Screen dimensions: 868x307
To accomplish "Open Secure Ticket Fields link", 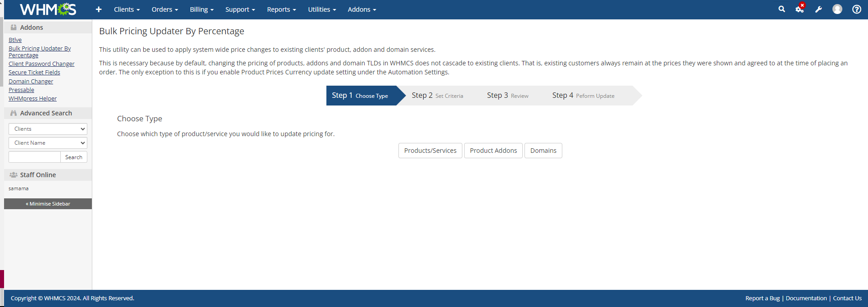I will click(34, 73).
